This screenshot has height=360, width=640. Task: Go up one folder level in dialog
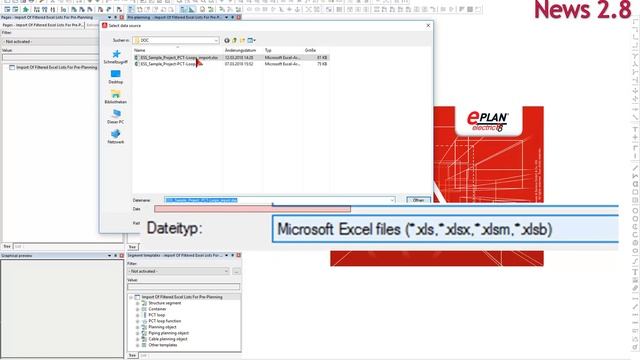(x=235, y=40)
